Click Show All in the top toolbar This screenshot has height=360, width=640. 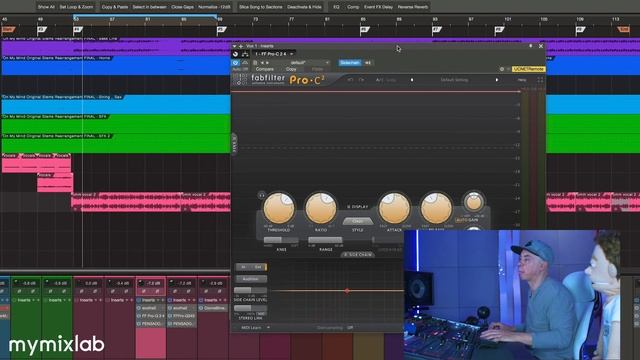[46, 7]
